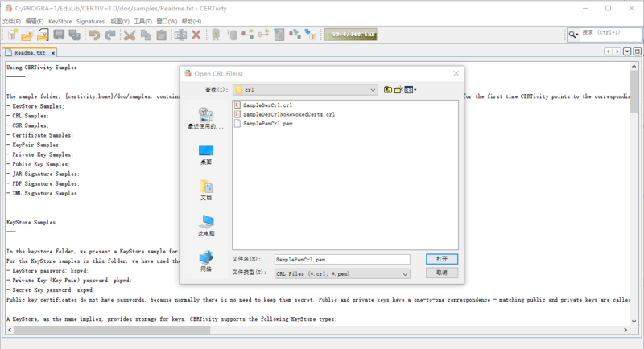Viewport: 644px width, 349px height.
Task: Click the red X Delete icon
Action: click(196, 35)
